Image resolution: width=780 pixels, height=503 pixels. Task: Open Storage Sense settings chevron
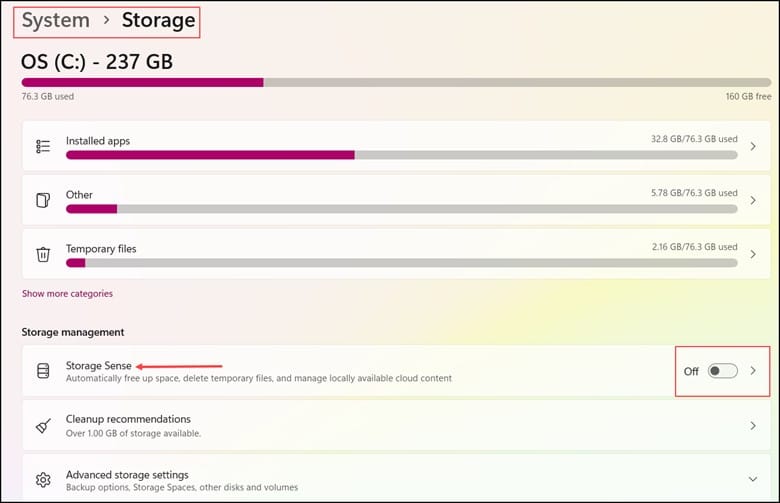point(753,371)
